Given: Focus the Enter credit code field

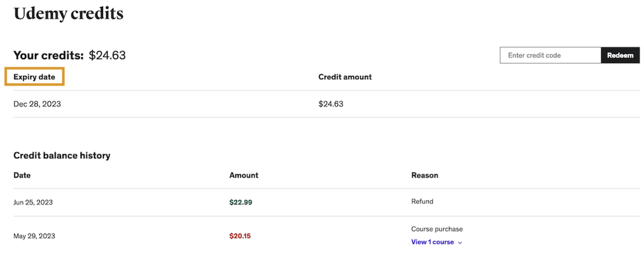Looking at the screenshot, I should pyautogui.click(x=551, y=55).
